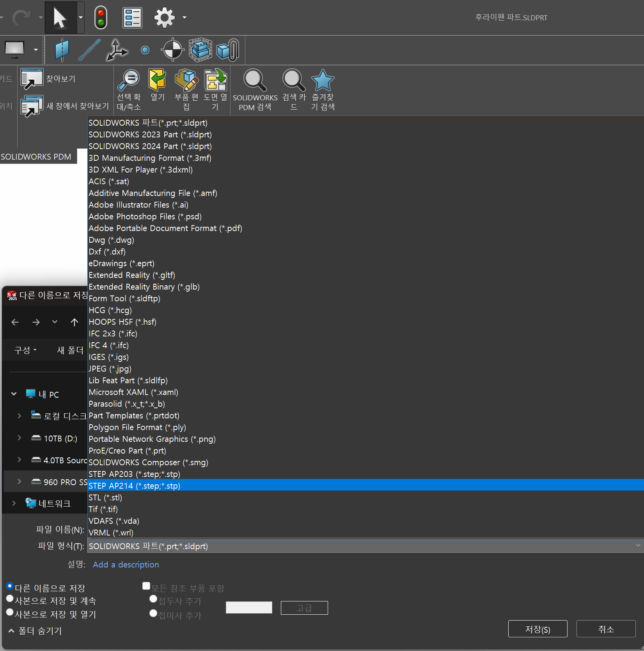
Task: Select the reference point tool
Action: click(x=145, y=50)
